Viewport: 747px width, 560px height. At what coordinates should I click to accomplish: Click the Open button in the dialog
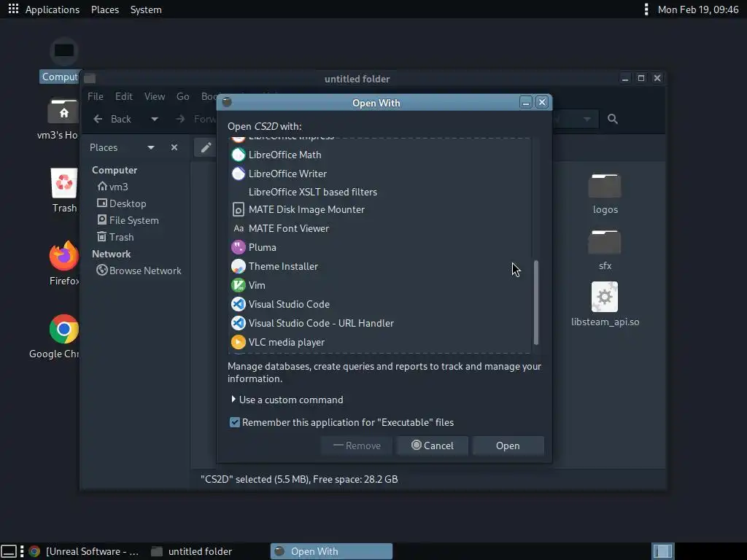[x=508, y=446]
